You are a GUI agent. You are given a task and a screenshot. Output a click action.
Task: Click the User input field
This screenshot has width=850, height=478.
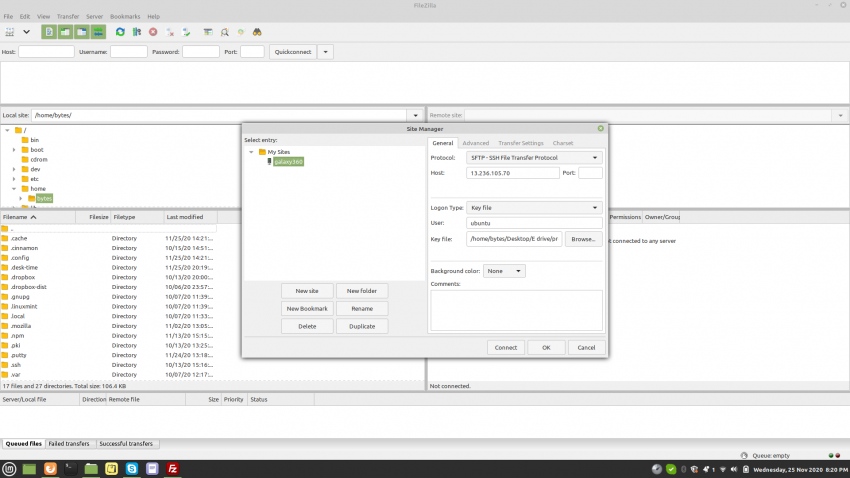[534, 223]
